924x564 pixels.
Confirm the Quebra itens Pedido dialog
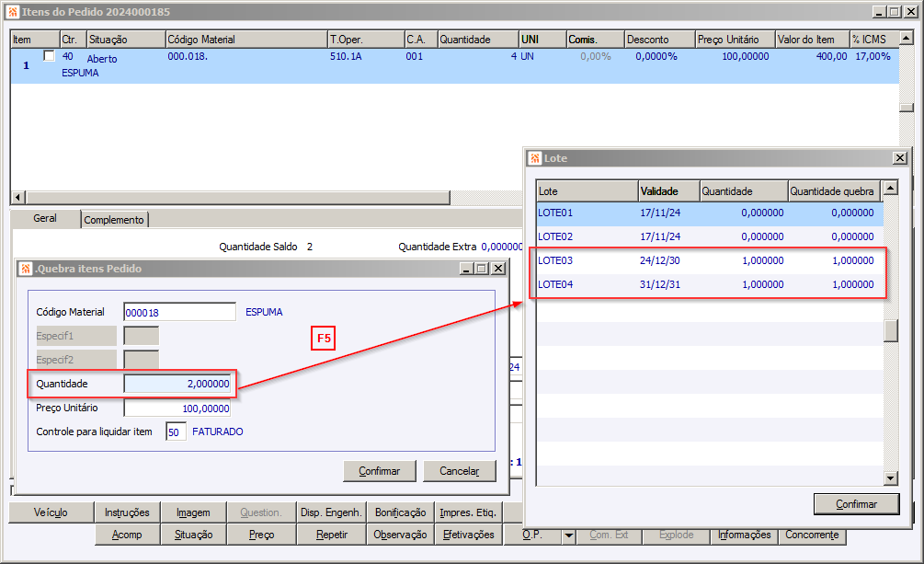pos(380,471)
